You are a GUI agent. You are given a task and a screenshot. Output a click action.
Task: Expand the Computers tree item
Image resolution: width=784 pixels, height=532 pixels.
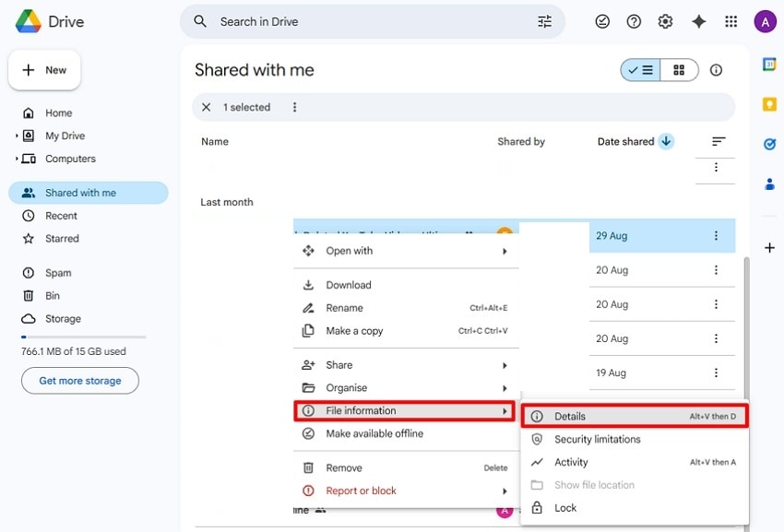point(17,159)
